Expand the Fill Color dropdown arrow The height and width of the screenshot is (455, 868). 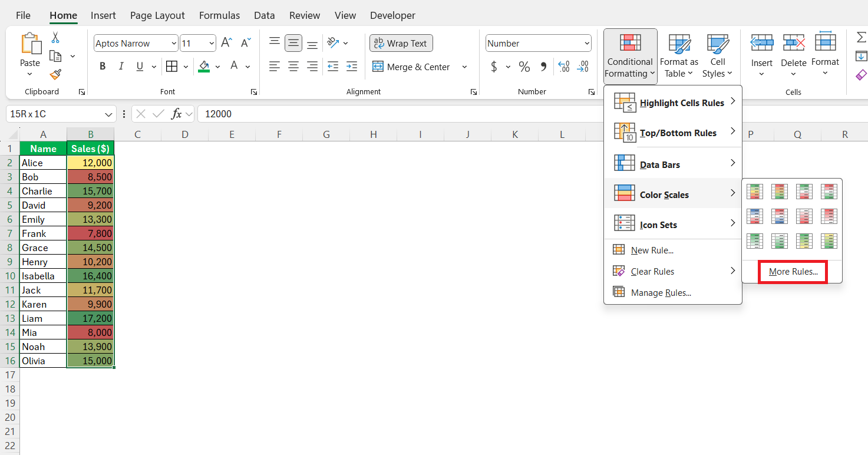[x=217, y=67]
